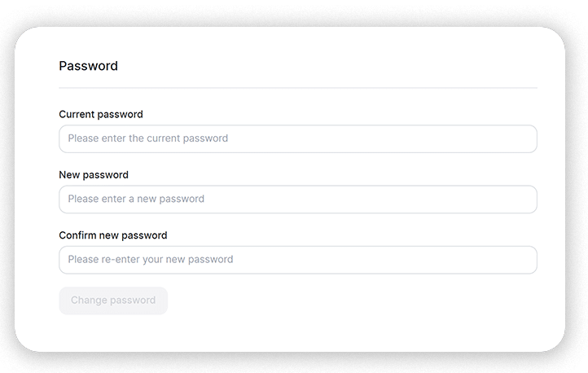Image resolution: width=588 pixels, height=373 pixels.
Task: Click the "Current password" field label
Action: pos(101,115)
